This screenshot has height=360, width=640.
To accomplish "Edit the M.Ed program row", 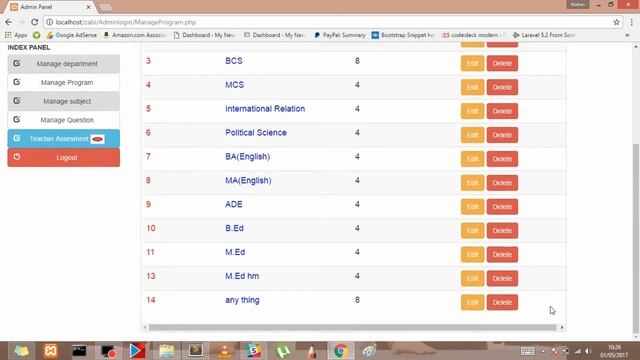I will [x=472, y=254].
